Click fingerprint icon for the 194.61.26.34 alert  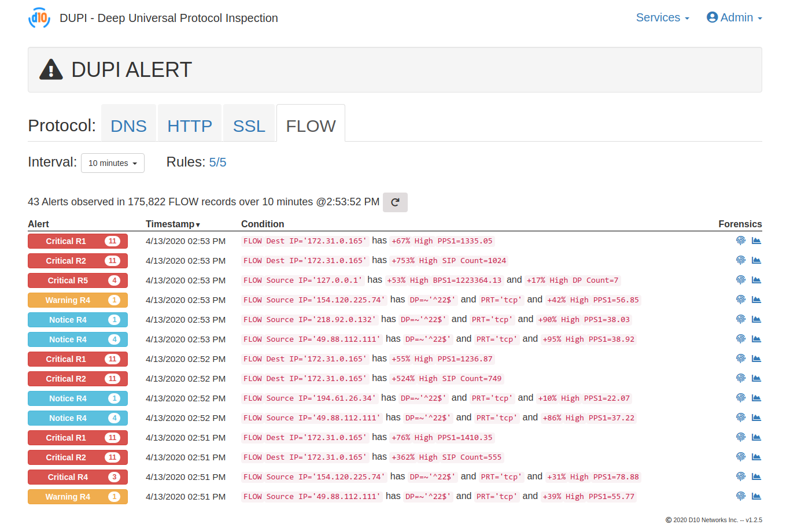tap(740, 398)
